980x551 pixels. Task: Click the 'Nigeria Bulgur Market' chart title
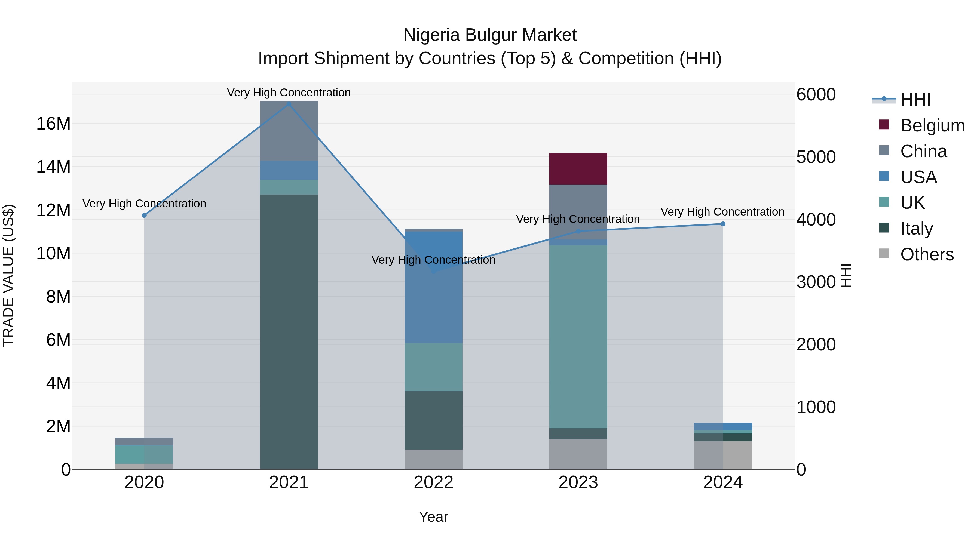(x=490, y=35)
